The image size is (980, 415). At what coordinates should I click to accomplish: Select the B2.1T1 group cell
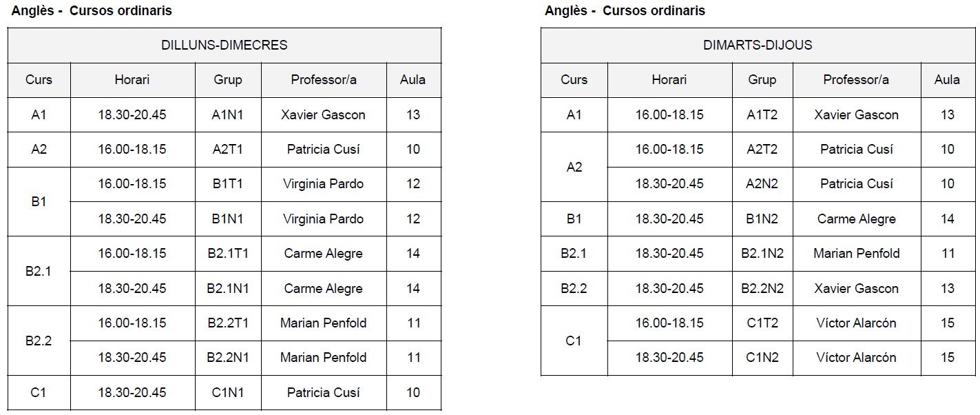[x=228, y=254]
